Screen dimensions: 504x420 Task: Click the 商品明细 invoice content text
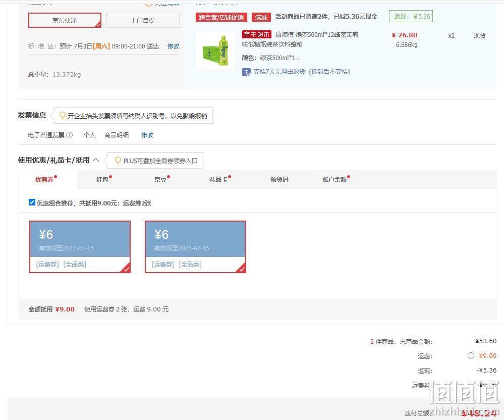[117, 135]
